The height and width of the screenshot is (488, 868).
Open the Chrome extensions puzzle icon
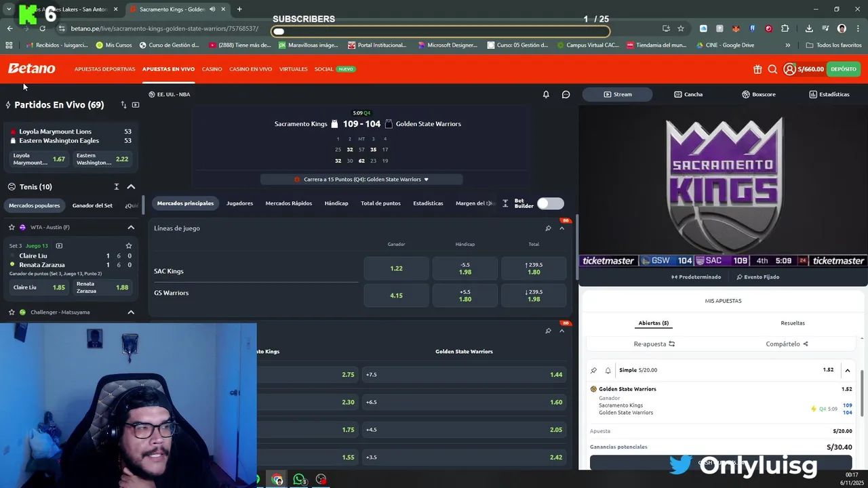click(x=785, y=28)
